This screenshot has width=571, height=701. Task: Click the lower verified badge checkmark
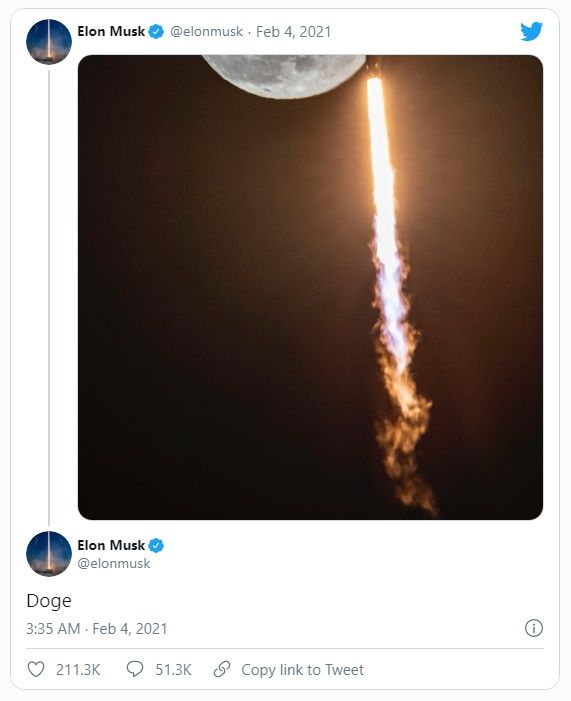(x=156, y=545)
